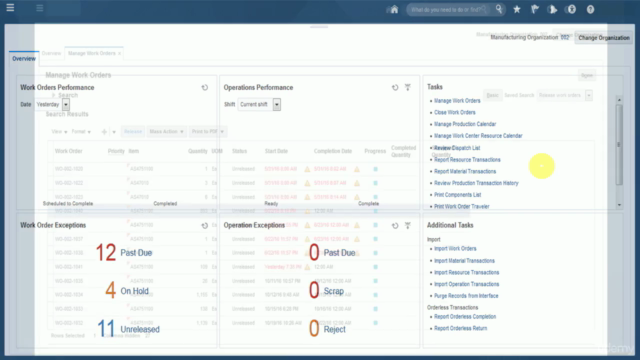
Task: Open the hamburger navigator menu
Action: pyautogui.click(x=10, y=8)
